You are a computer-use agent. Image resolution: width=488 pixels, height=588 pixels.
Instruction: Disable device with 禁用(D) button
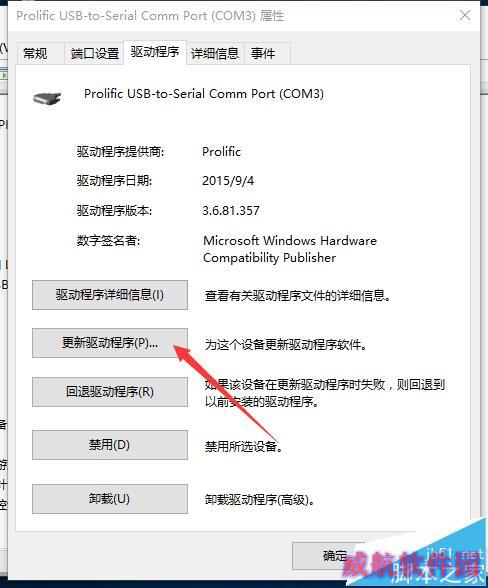click(x=110, y=445)
